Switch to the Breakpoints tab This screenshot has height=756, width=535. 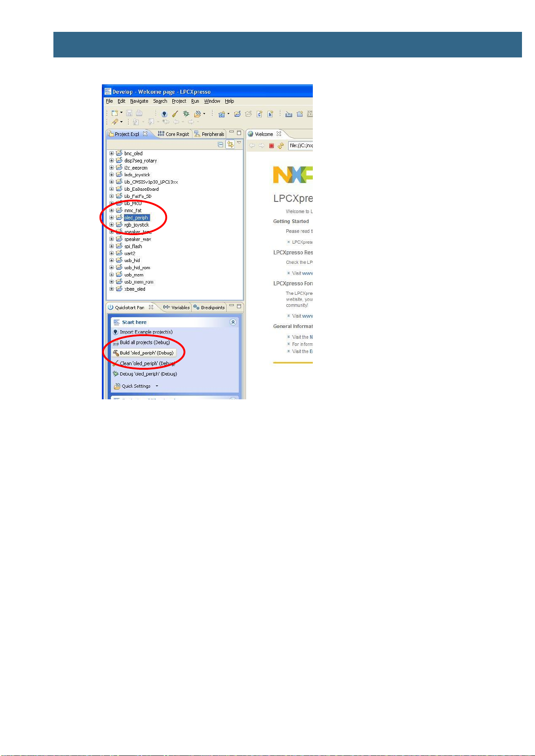(x=209, y=307)
